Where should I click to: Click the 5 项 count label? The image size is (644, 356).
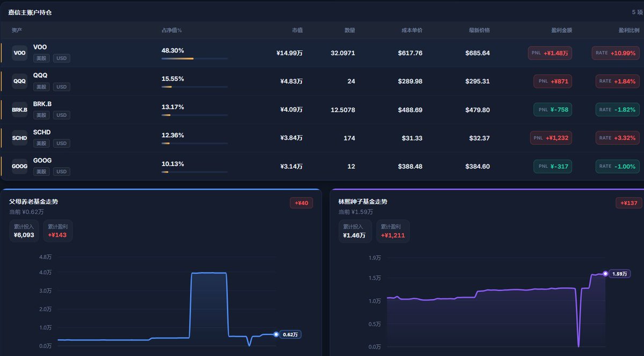[637, 12]
